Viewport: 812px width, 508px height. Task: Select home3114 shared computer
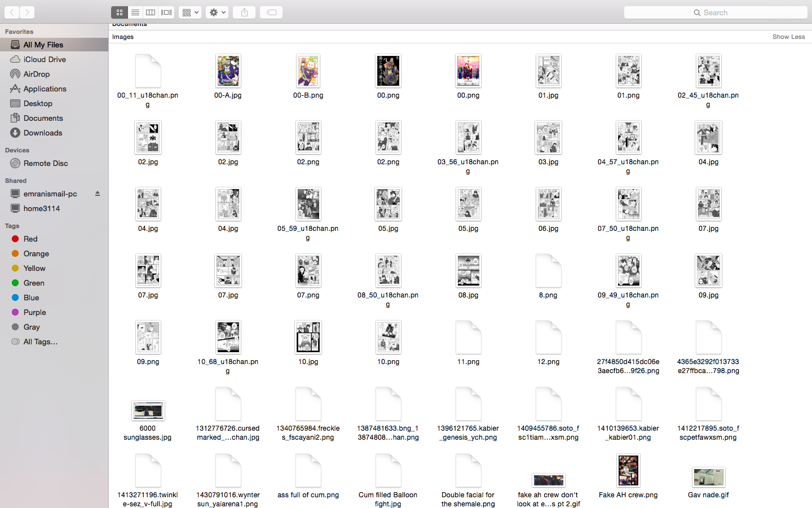click(x=54, y=208)
